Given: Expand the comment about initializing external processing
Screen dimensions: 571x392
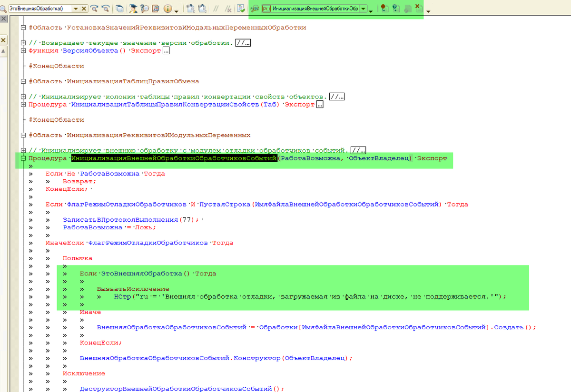Looking at the screenshot, I should pos(23,151).
